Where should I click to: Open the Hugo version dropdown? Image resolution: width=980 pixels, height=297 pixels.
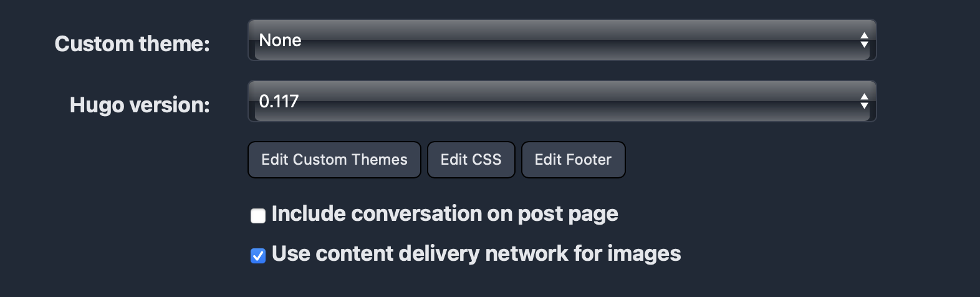point(562,101)
